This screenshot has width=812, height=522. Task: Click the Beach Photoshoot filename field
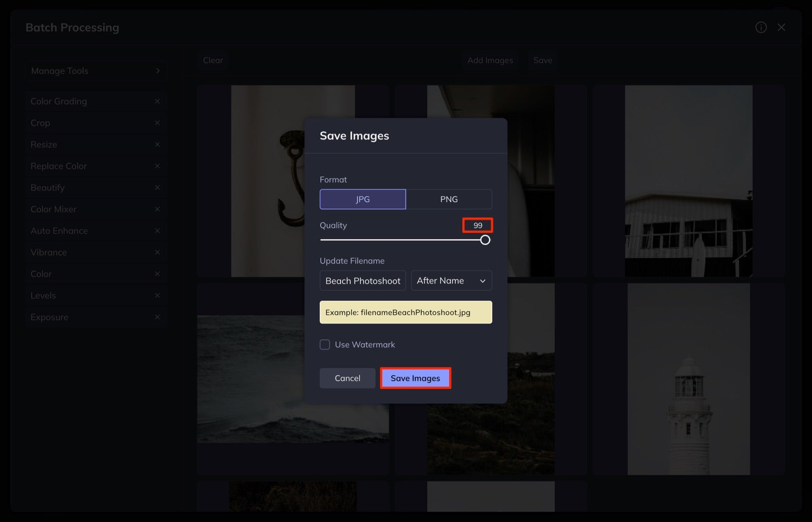[362, 280]
